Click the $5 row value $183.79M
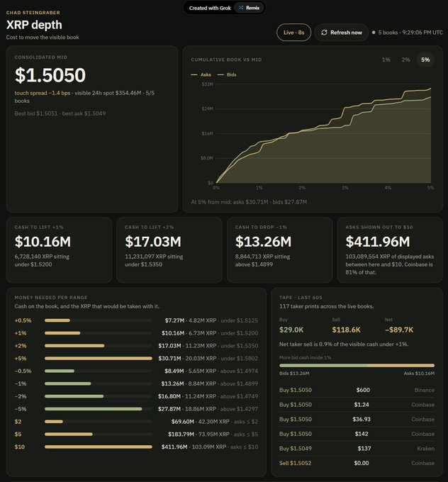Screen dimensions: 448x482 181,435
